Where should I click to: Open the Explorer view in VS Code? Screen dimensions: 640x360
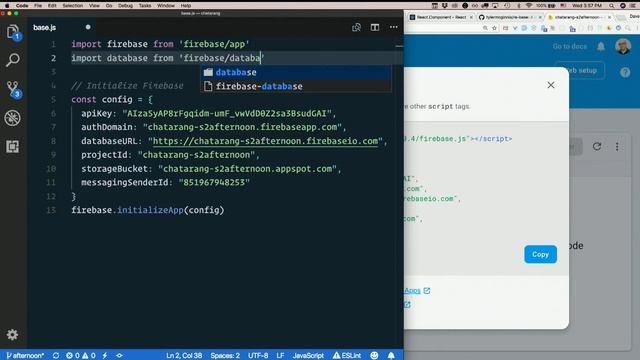click(x=13, y=31)
